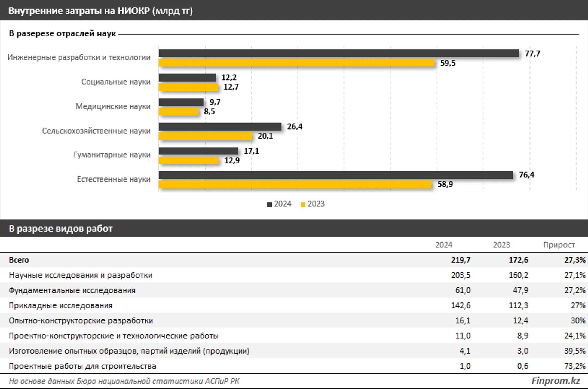Click row 'Опытно-конструкторские разработки'
The height and width of the screenshot is (389, 588).
pyautogui.click(x=294, y=320)
